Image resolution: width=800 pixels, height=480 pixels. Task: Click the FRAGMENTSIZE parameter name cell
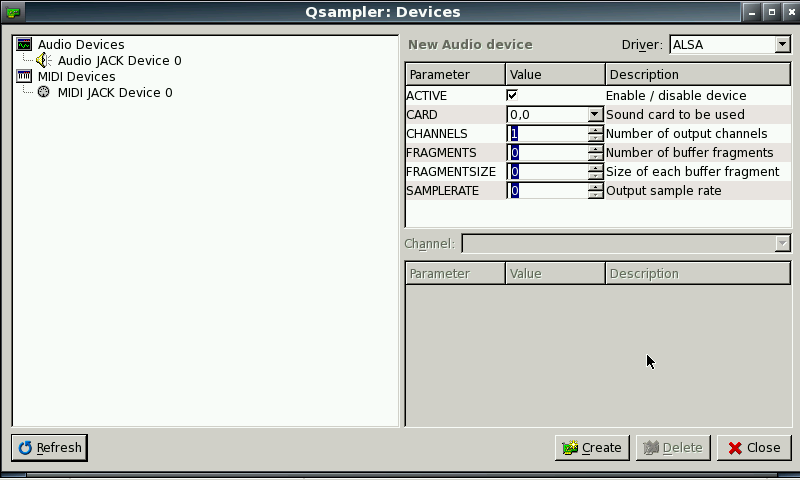click(x=456, y=171)
